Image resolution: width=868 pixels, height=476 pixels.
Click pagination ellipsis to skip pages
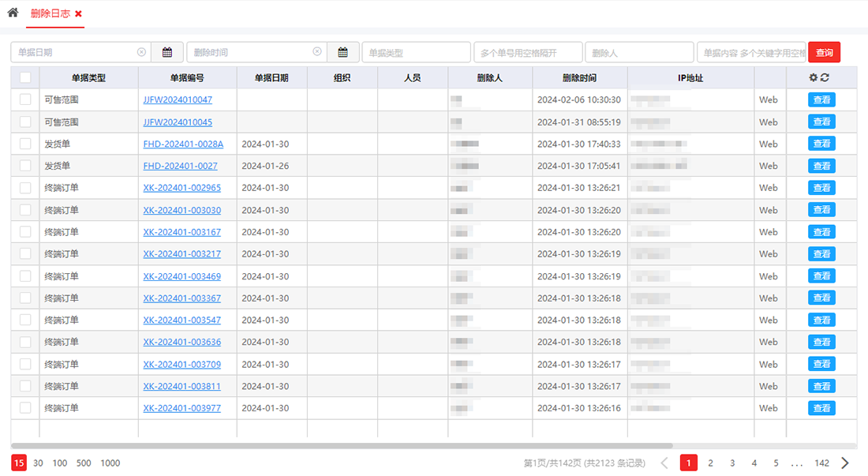click(x=797, y=464)
